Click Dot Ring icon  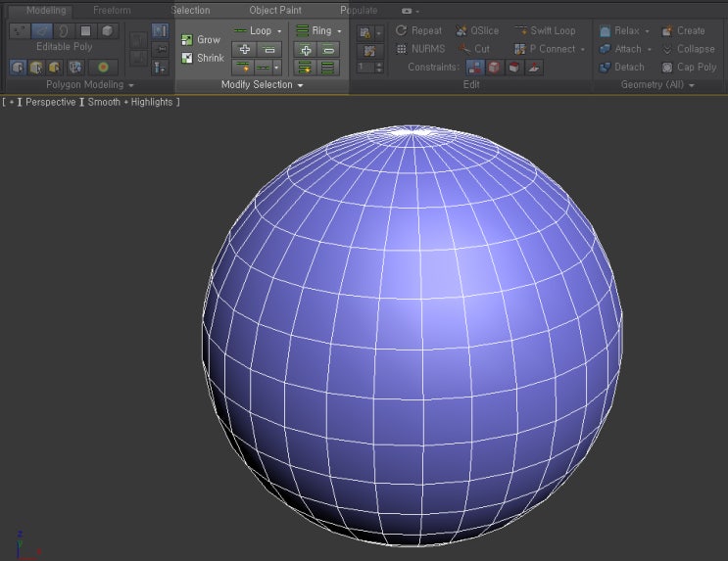328,68
